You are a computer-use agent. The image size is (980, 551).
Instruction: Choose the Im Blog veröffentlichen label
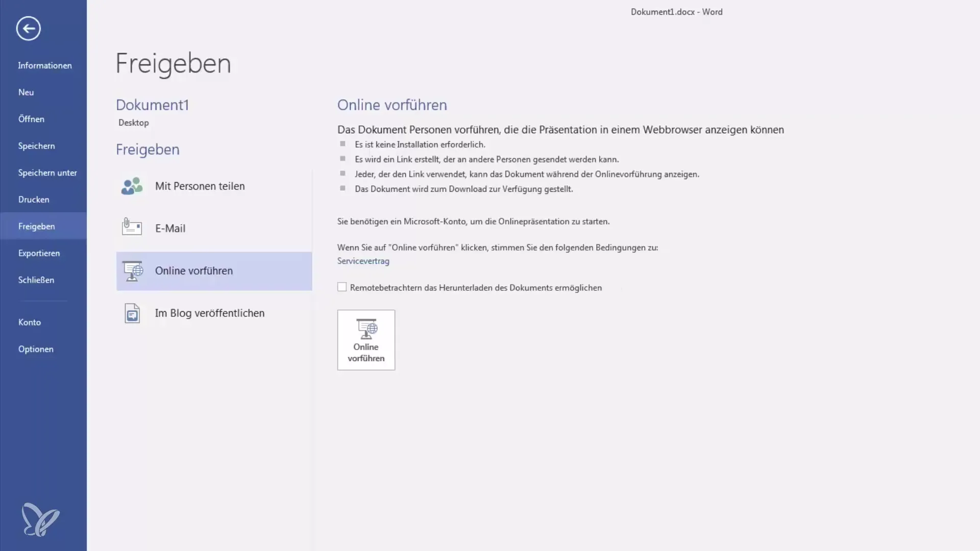(x=210, y=313)
